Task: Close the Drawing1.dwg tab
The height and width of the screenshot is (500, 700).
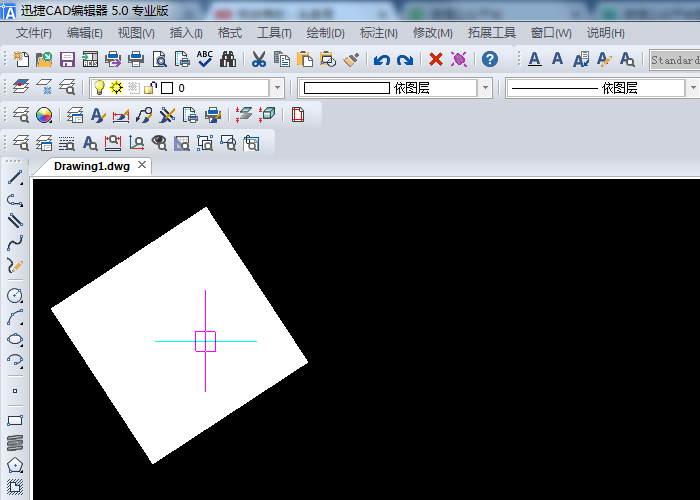Action: click(x=142, y=165)
